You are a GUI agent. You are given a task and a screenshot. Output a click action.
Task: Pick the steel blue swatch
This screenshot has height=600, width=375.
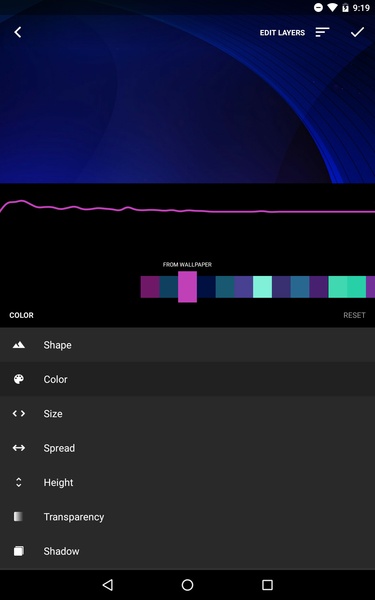300,287
